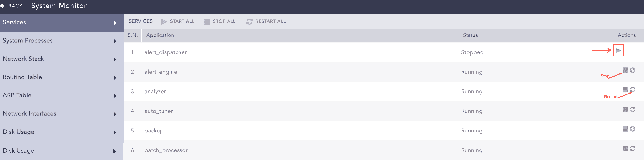Open the ARP Table section
The image size is (644, 160).
[x=17, y=95]
